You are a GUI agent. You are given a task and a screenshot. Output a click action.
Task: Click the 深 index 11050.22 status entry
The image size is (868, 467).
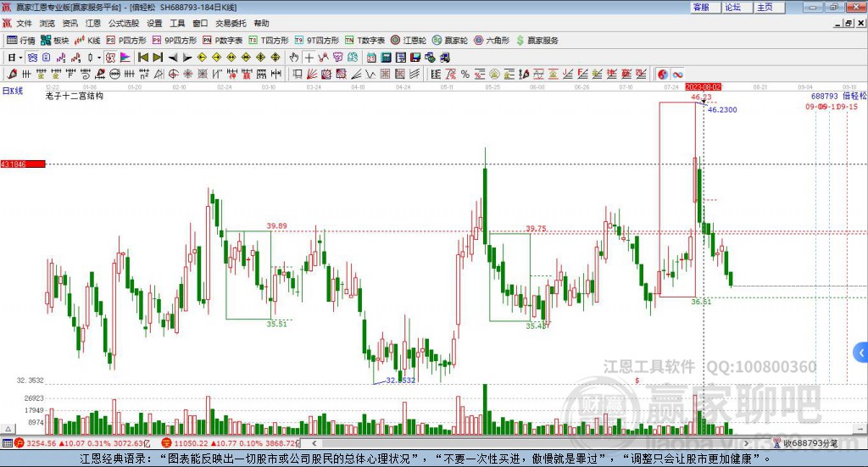point(231,442)
